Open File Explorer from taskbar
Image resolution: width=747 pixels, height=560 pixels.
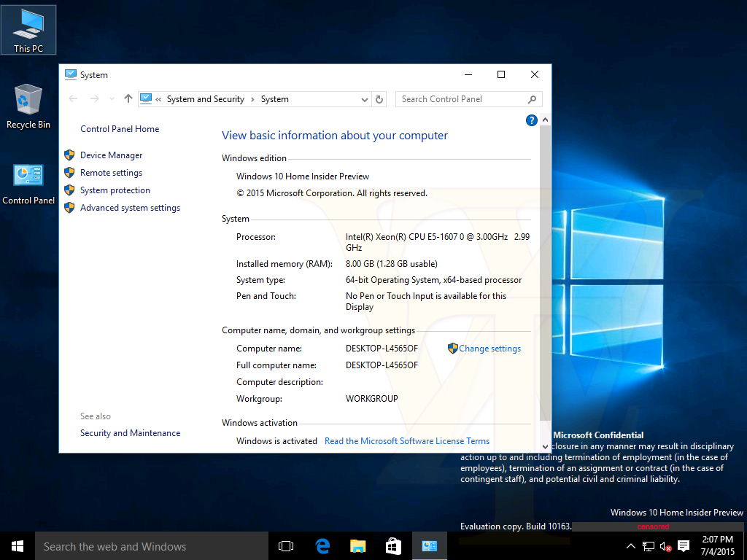tap(357, 546)
